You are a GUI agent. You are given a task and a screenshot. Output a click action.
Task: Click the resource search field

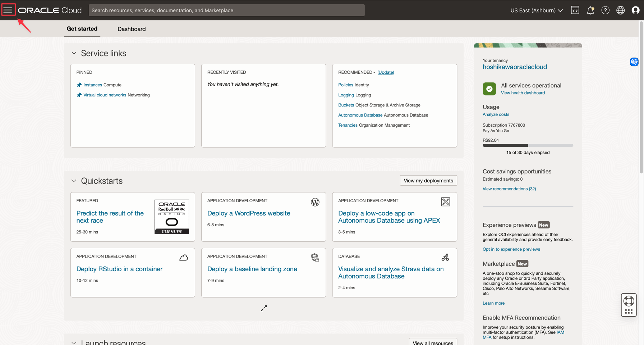[x=227, y=10]
